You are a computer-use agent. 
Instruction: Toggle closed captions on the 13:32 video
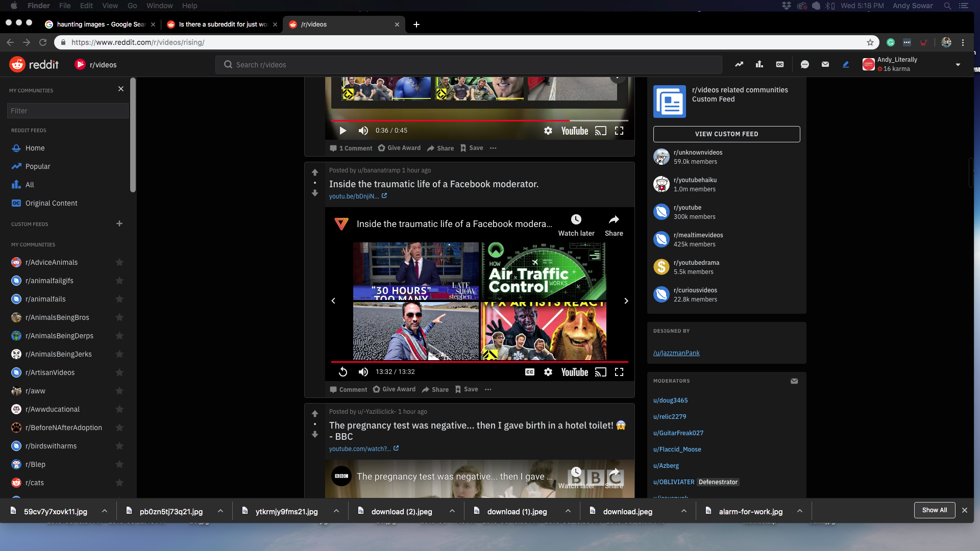pyautogui.click(x=530, y=372)
